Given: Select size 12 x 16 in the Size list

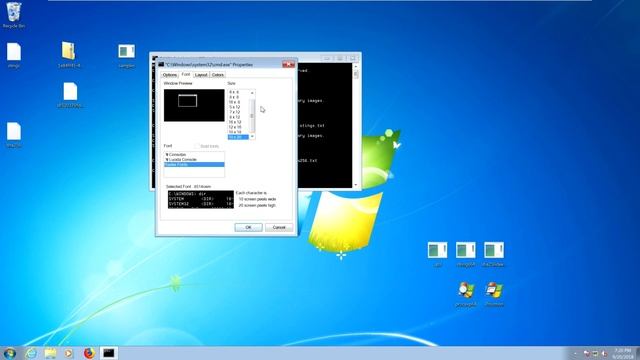Looking at the screenshot, I should point(238,127).
